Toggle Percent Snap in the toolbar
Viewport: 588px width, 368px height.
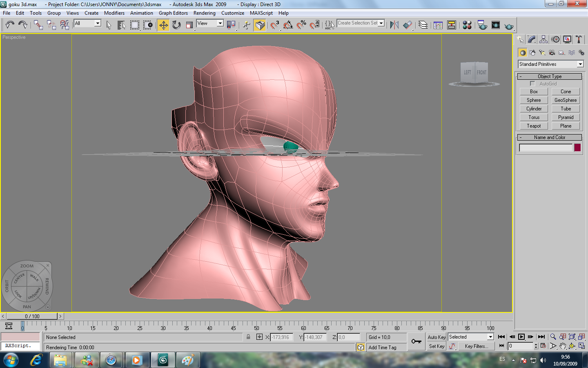[x=301, y=25]
